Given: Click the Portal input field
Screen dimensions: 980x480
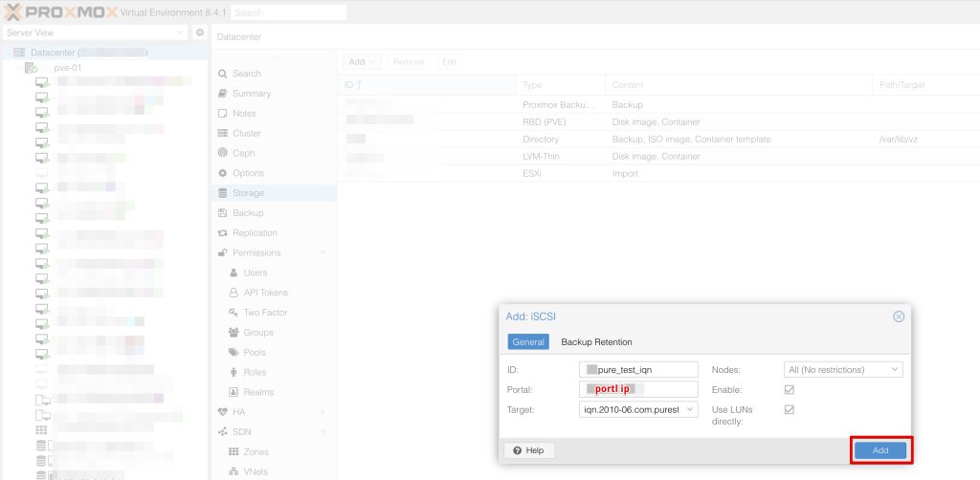Looking at the screenshot, I should click(639, 389).
